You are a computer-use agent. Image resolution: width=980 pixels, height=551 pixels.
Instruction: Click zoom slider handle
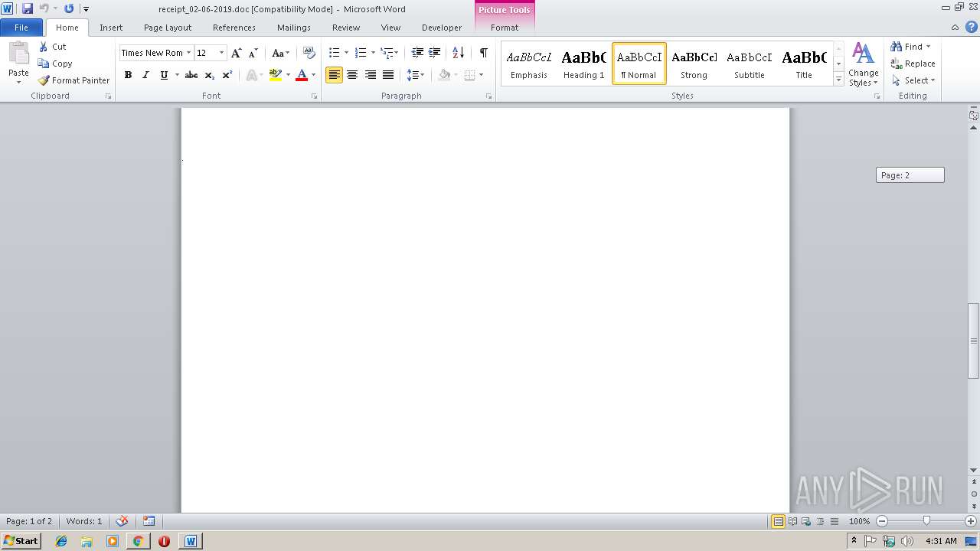coord(926,521)
